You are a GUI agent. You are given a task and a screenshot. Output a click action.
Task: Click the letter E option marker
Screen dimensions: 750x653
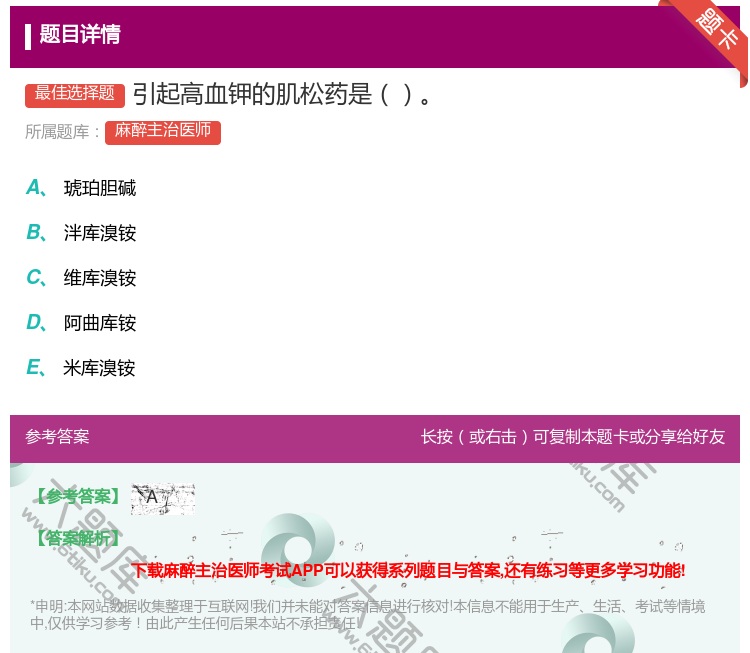(34, 368)
